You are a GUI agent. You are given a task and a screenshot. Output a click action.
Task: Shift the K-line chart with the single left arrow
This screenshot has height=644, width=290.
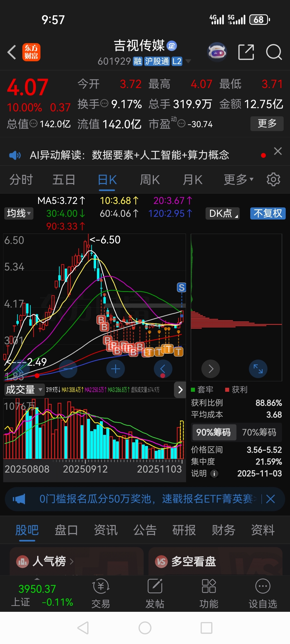pyautogui.click(x=163, y=369)
